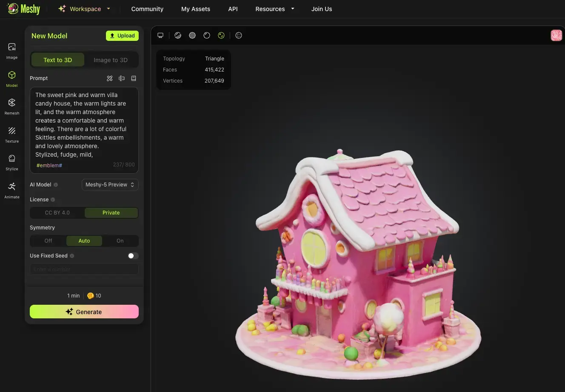The image size is (565, 392).
Task: Open the Texture panel in the sidebar
Action: [11, 134]
